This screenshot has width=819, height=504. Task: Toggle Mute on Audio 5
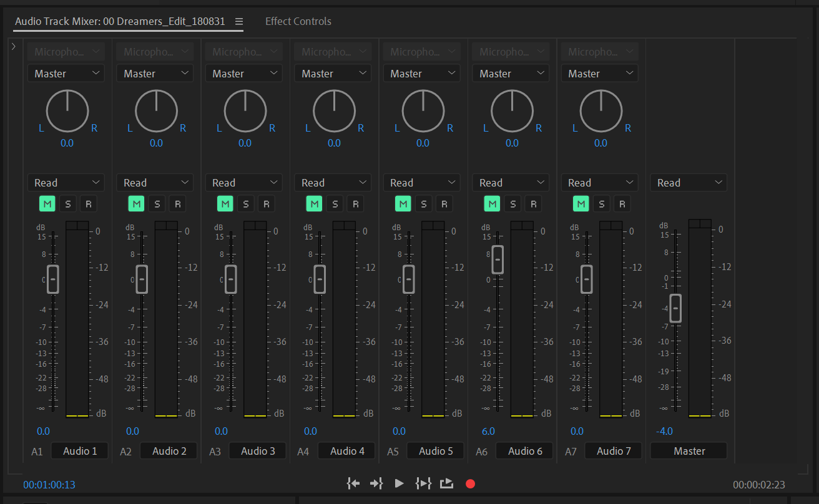coord(403,203)
